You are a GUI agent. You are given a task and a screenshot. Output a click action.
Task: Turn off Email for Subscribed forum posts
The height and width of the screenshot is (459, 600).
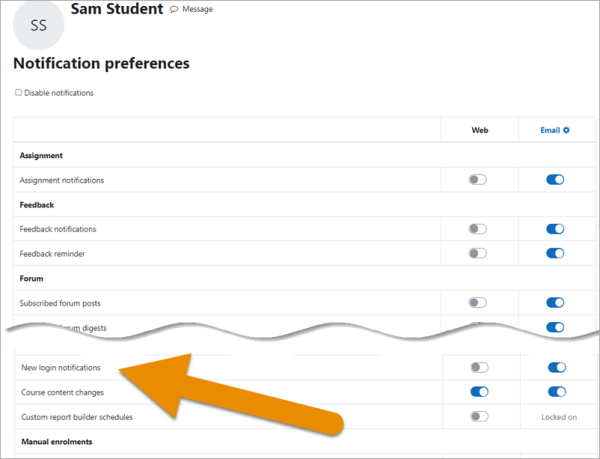555,302
